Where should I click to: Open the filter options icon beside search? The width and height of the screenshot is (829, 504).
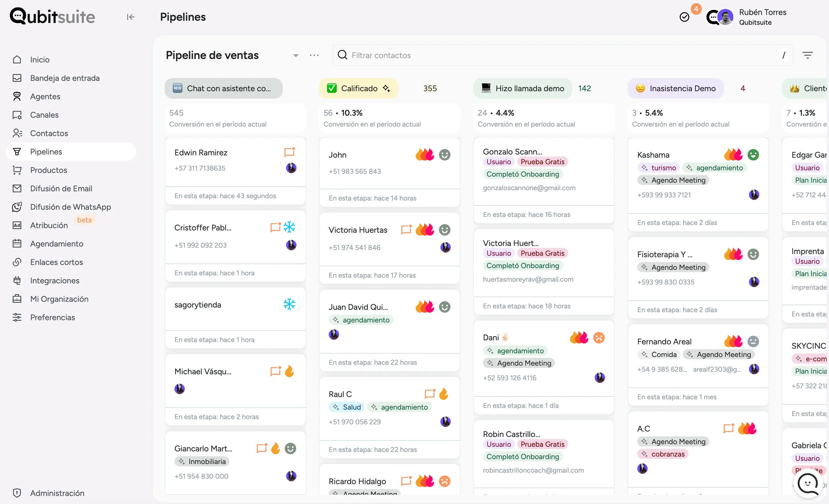pos(807,55)
